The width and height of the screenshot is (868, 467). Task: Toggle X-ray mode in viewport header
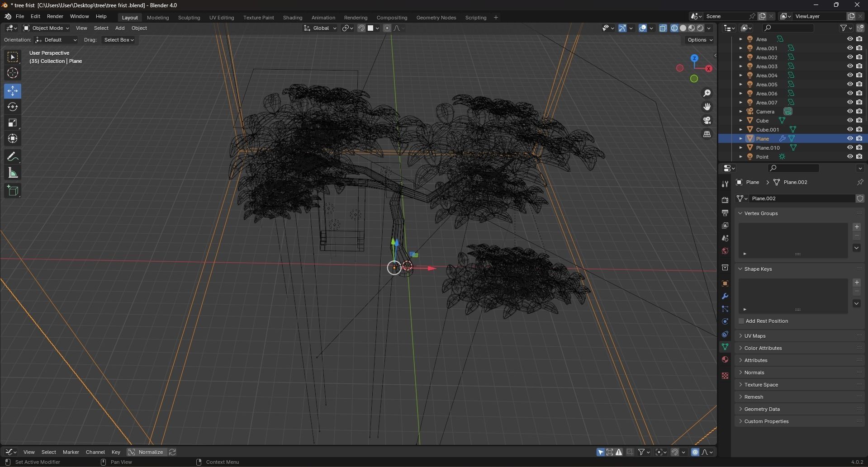pos(663,28)
